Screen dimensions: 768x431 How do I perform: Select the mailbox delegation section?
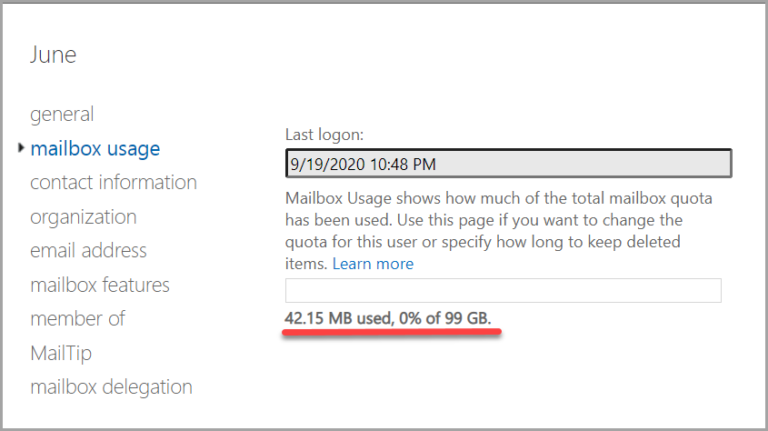pyautogui.click(x=111, y=387)
